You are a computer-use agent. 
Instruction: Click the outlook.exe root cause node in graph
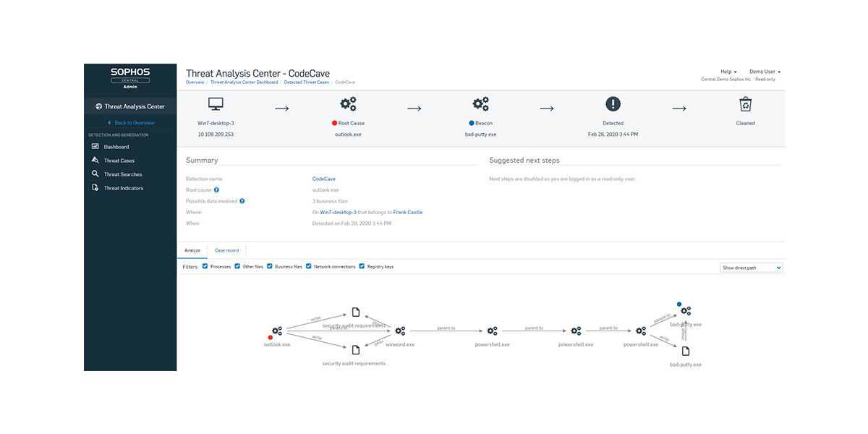point(277,331)
